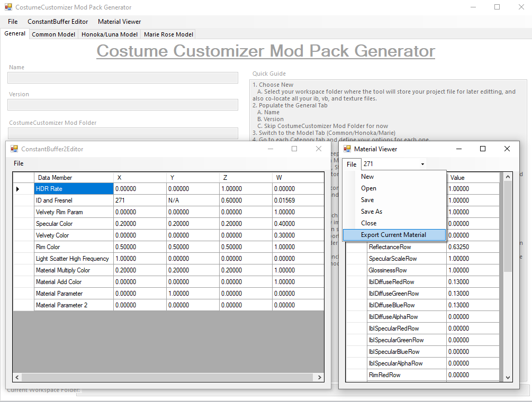
Task: Select Open in the File menu
Action: pos(368,188)
